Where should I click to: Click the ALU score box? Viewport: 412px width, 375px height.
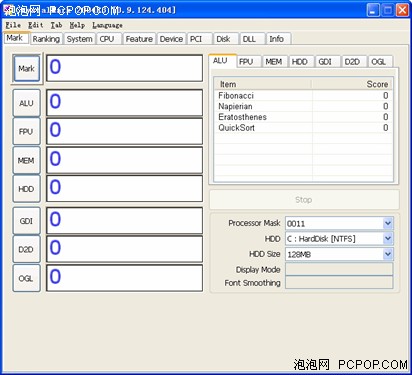pyautogui.click(x=124, y=103)
